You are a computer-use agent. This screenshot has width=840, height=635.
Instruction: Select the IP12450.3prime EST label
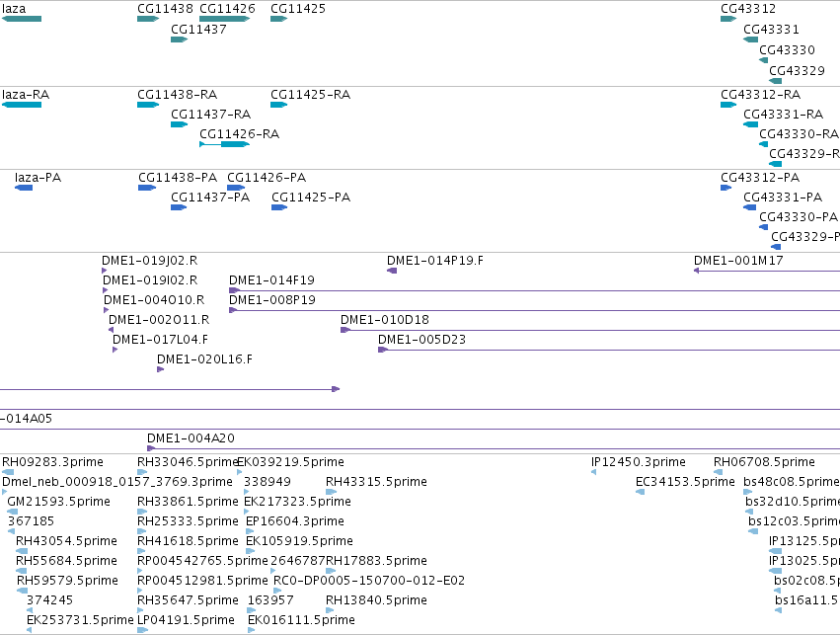click(x=638, y=462)
